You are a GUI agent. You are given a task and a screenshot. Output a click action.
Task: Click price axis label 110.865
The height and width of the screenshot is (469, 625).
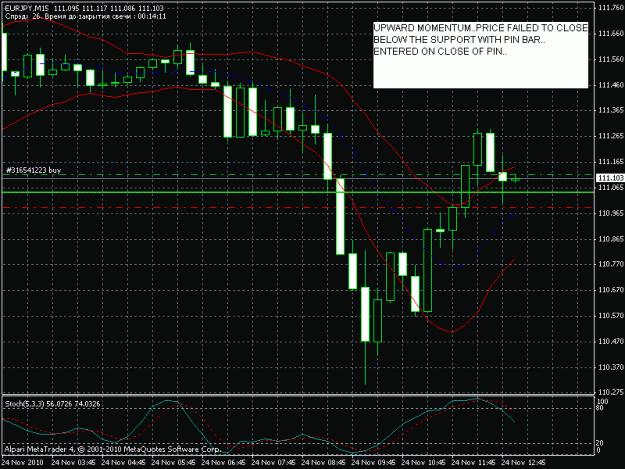[611, 239]
